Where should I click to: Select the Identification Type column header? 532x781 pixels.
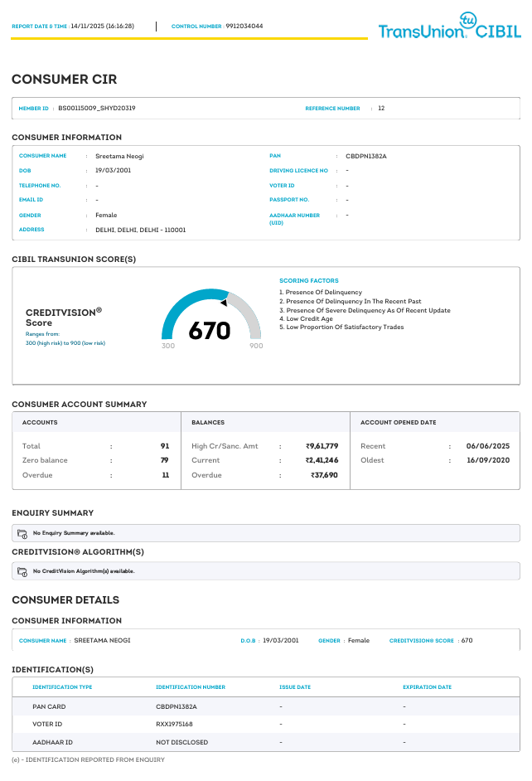(x=62, y=687)
